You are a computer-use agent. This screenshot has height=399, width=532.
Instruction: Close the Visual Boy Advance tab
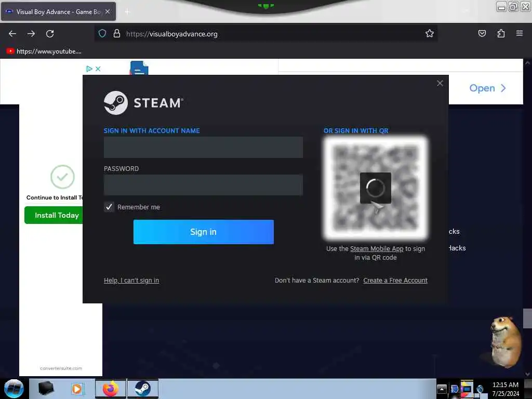108,11
